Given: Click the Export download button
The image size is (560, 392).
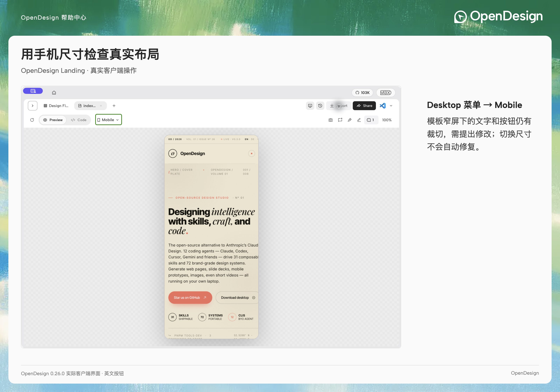Looking at the screenshot, I should pyautogui.click(x=338, y=106).
